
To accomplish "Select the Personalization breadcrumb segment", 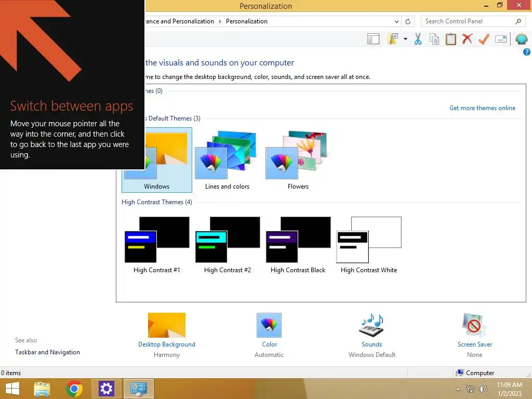I will tap(247, 21).
